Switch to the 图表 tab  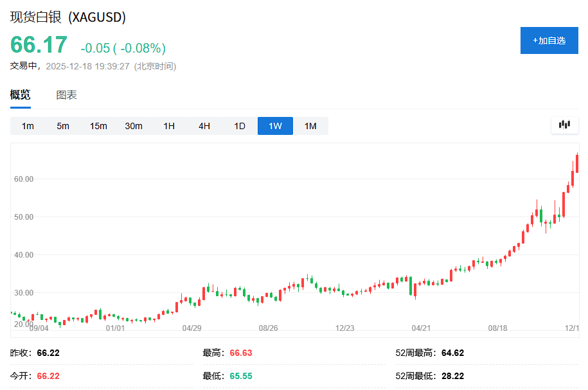click(x=66, y=94)
